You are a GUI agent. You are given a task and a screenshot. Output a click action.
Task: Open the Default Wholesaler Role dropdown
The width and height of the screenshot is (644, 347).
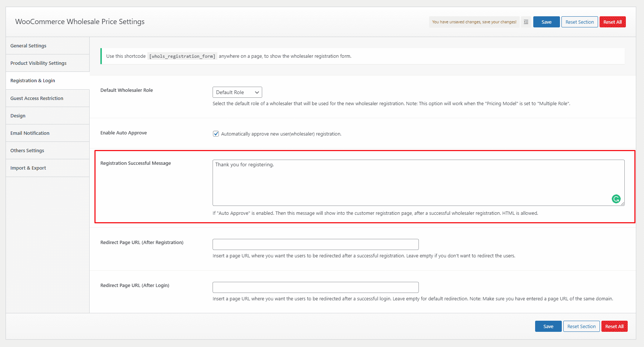point(237,92)
